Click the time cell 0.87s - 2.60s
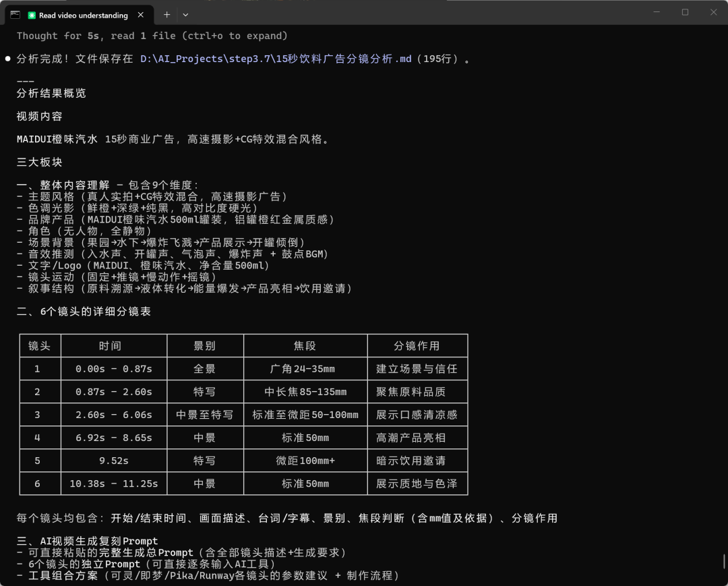The height and width of the screenshot is (586, 728). pos(114,392)
